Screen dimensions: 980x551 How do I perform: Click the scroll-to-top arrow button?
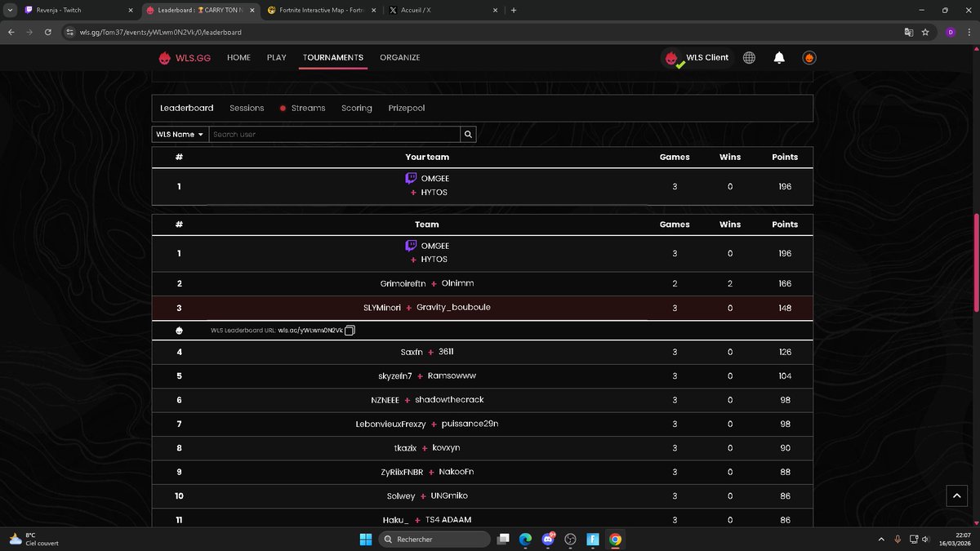click(957, 495)
